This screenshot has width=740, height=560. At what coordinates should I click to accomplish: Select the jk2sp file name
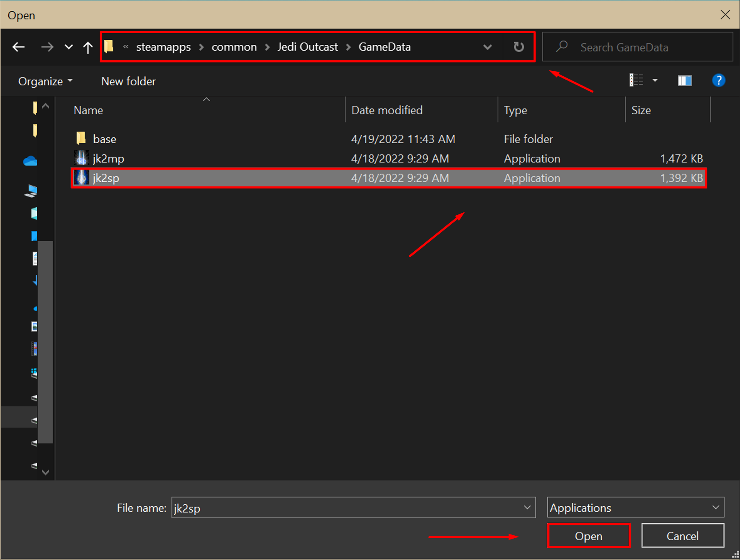tap(106, 178)
